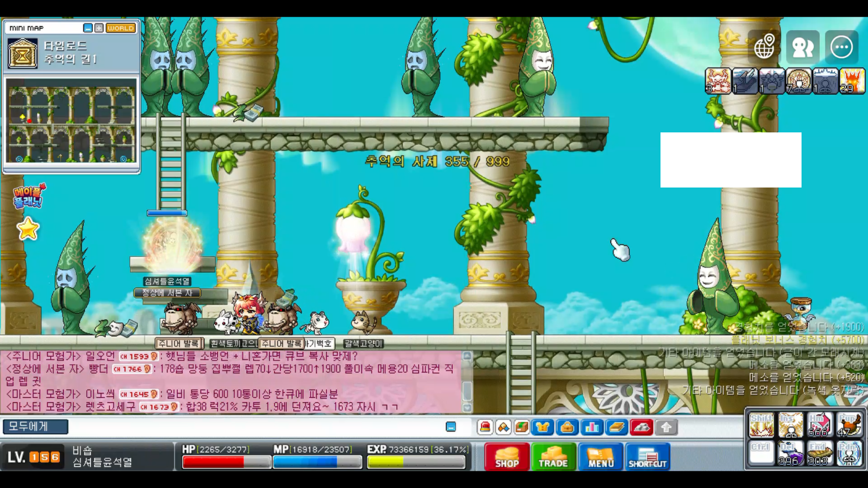The height and width of the screenshot is (488, 868).
Task: Click the character name 심셔틀윤석열 in status bar
Action: (x=103, y=462)
